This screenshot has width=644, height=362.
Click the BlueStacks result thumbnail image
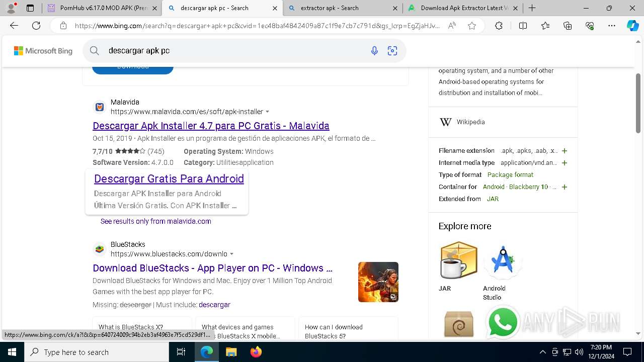[x=378, y=282]
